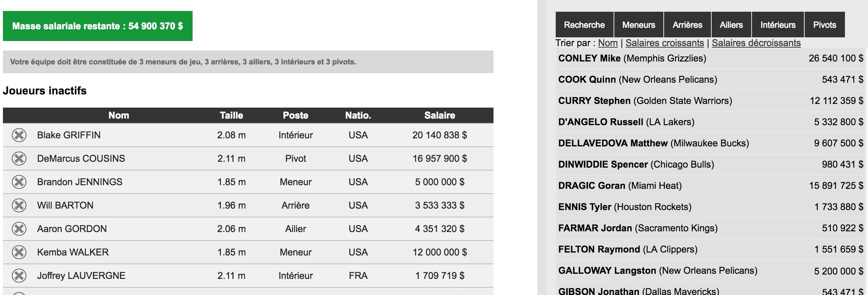Screen dimensions: 868x295
Task: Click the remove icon beside Brandon JENNINGS
Action: pos(19,182)
